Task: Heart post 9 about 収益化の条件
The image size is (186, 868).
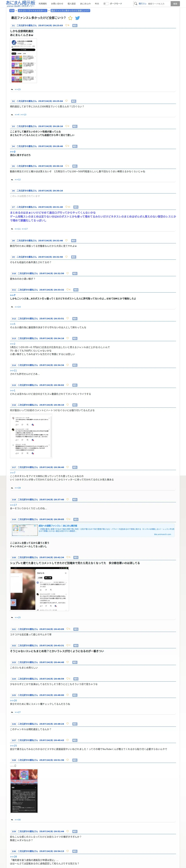Action: click(66, 257)
